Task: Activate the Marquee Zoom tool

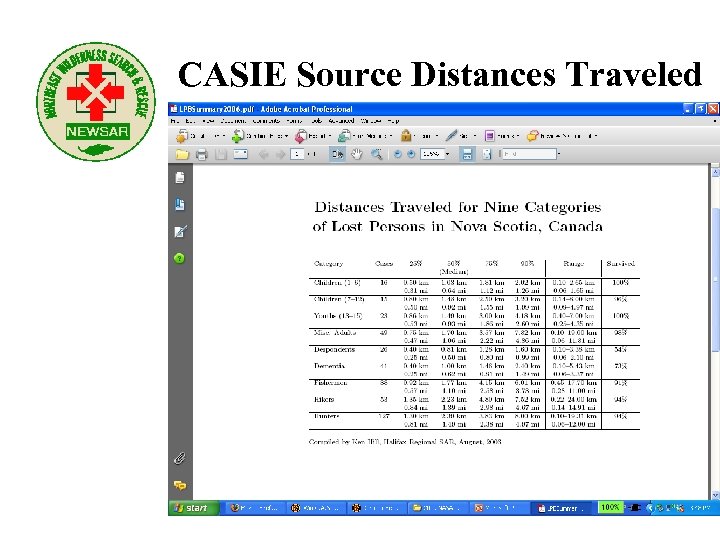Action: 377,154
